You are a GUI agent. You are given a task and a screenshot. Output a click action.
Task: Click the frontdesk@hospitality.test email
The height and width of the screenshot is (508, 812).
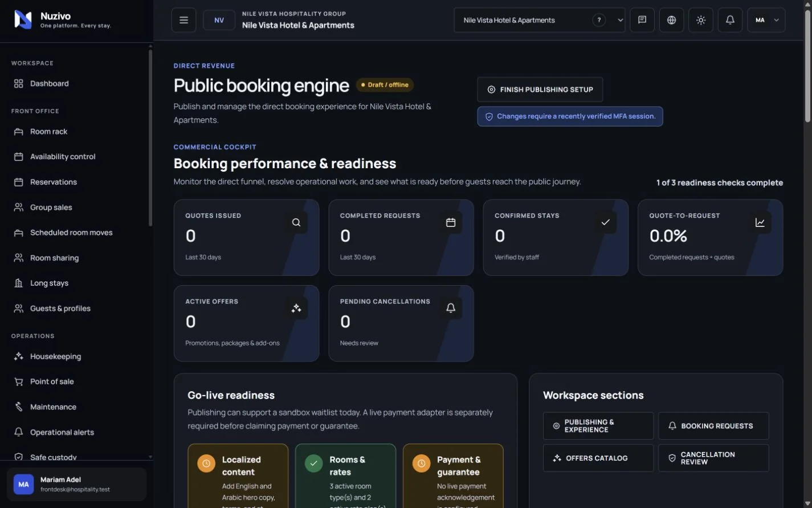tap(75, 490)
